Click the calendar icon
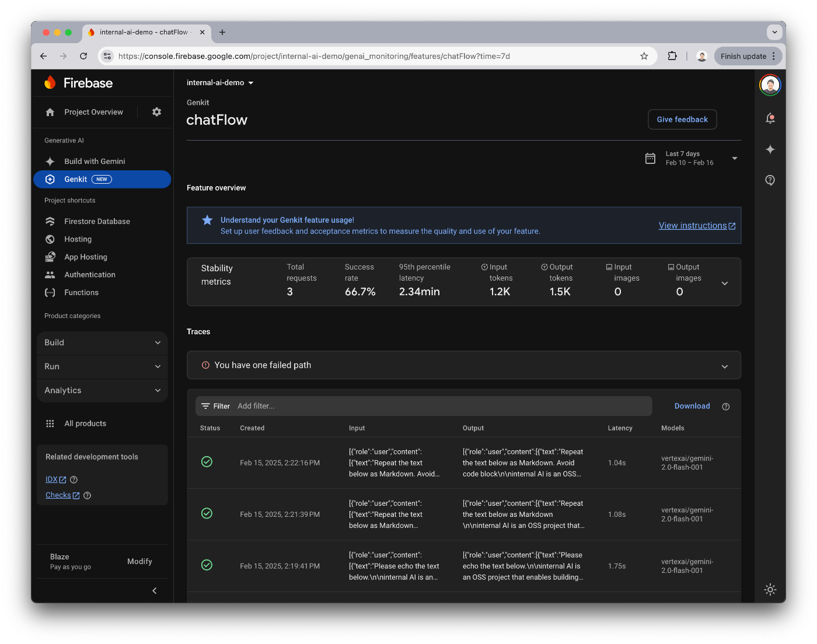817x644 pixels. coord(650,158)
